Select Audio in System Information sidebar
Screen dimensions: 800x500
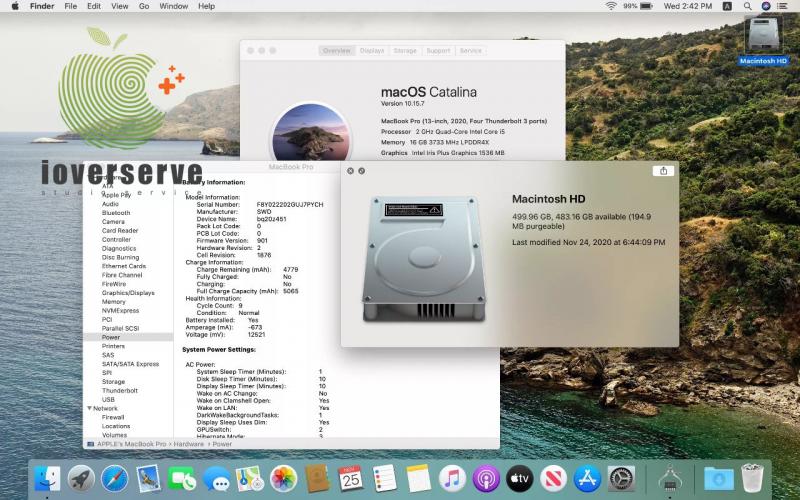110,204
